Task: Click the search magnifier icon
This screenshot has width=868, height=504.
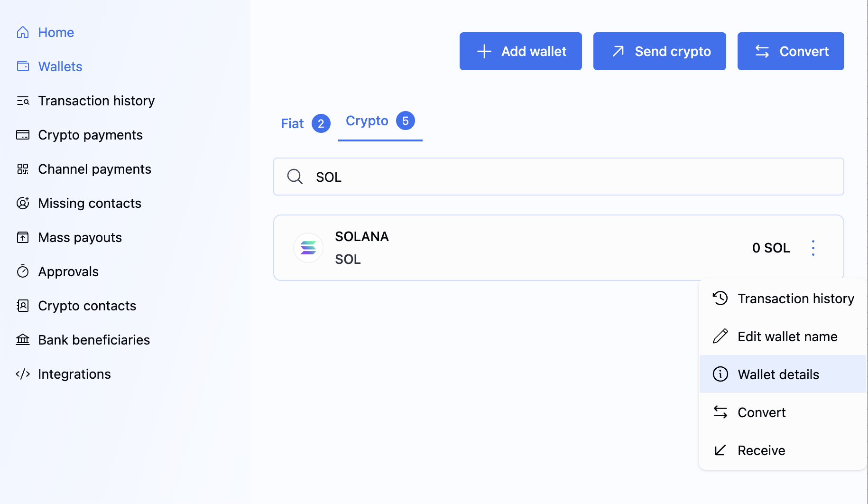Action: 295,177
